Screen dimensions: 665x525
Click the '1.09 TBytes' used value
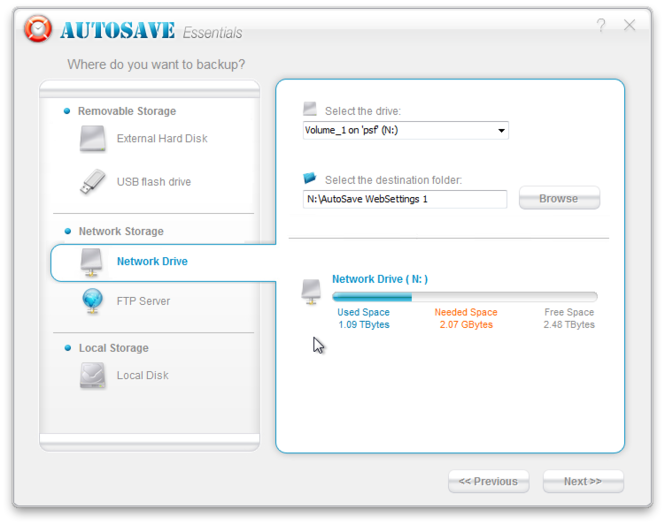pyautogui.click(x=363, y=325)
